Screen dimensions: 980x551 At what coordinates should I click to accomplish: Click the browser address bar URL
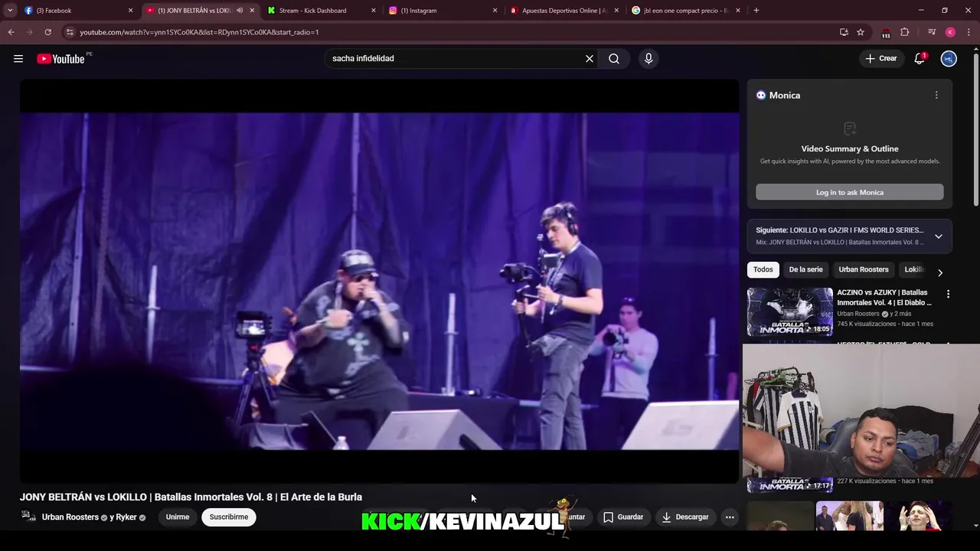coord(199,32)
